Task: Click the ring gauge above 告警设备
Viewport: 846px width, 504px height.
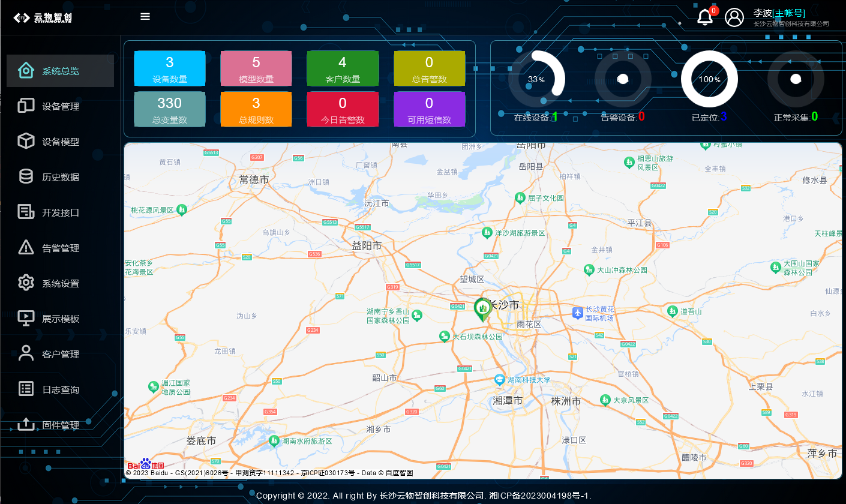Action: click(x=623, y=79)
